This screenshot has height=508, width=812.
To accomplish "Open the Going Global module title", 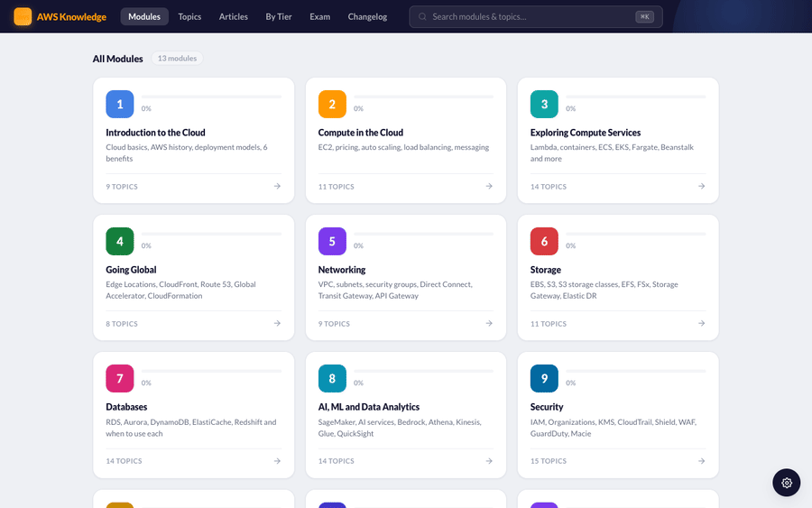I will pos(131,270).
